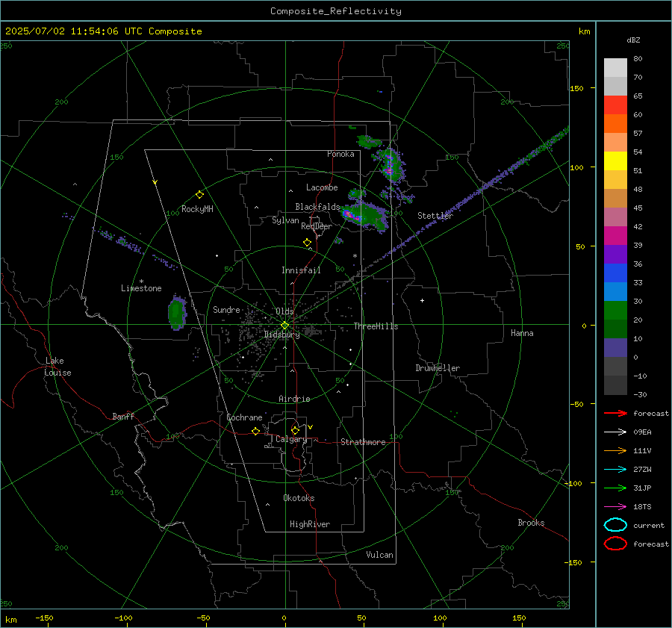Click the storm cell east of Blackfalds
Image resolution: width=672 pixels, height=628 pixels.
click(364, 214)
